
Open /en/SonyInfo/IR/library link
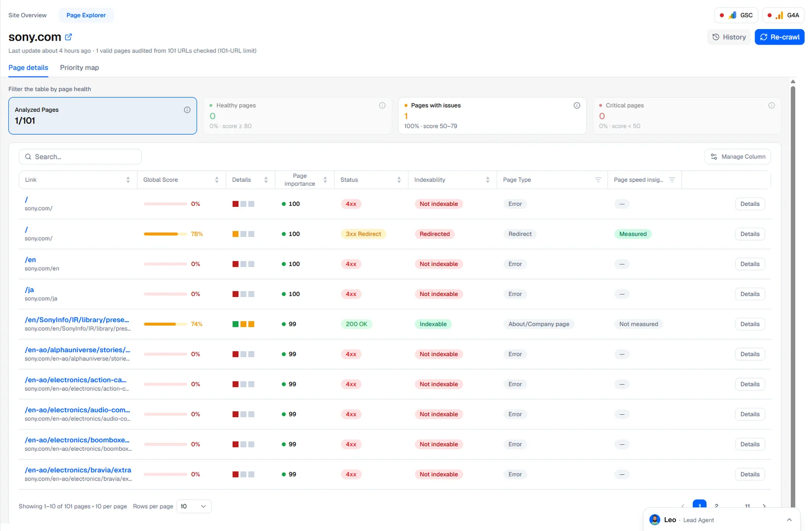(77, 320)
